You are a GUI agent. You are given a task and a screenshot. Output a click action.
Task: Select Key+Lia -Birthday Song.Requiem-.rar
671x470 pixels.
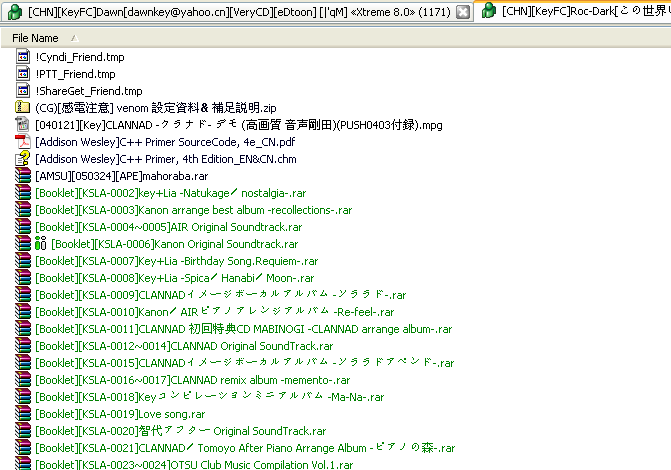pyautogui.click(x=177, y=261)
